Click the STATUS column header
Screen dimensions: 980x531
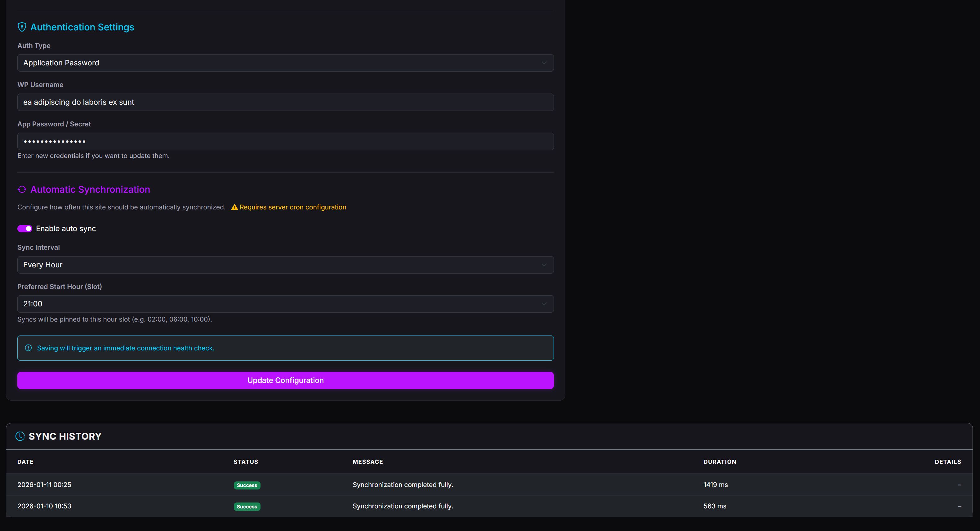click(x=245, y=461)
